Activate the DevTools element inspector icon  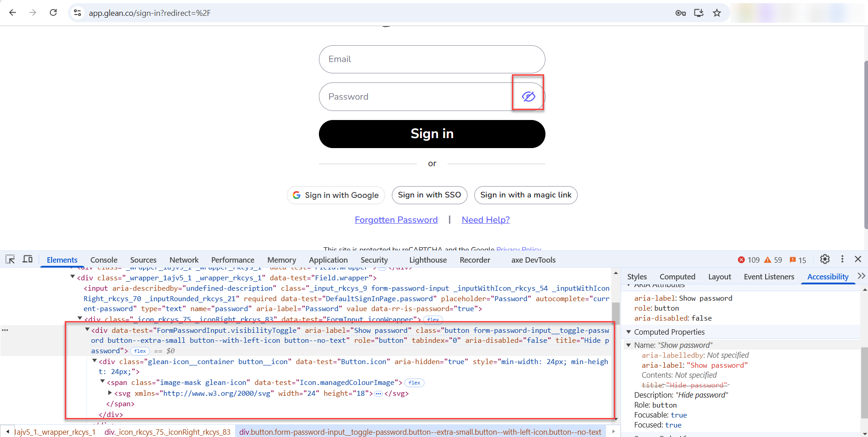10,259
